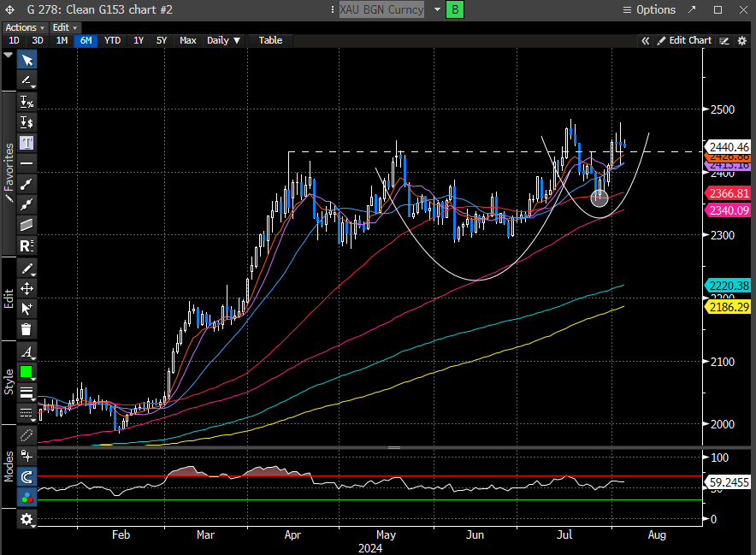This screenshot has width=756, height=555.
Task: Select the percent change measure tool
Action: (27, 101)
